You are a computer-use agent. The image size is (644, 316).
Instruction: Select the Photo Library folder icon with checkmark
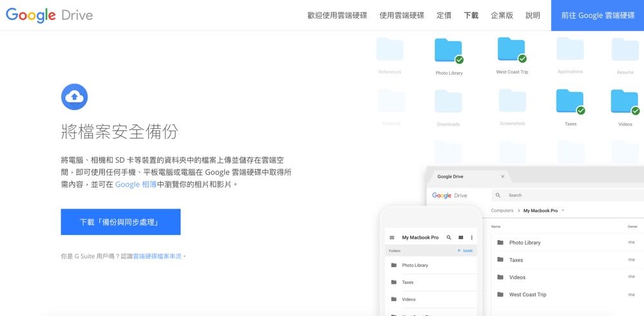tap(448, 50)
